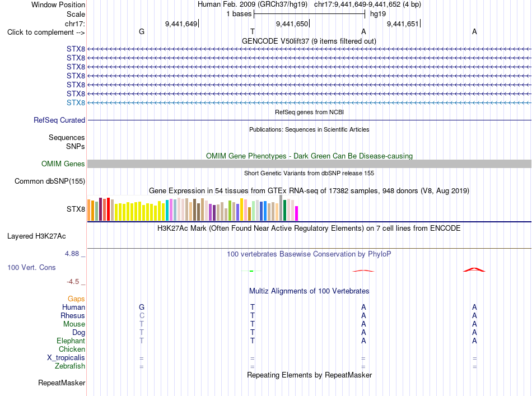Click the GENCODE V50lift37 track title
The height and width of the screenshot is (396, 532).
309,41
